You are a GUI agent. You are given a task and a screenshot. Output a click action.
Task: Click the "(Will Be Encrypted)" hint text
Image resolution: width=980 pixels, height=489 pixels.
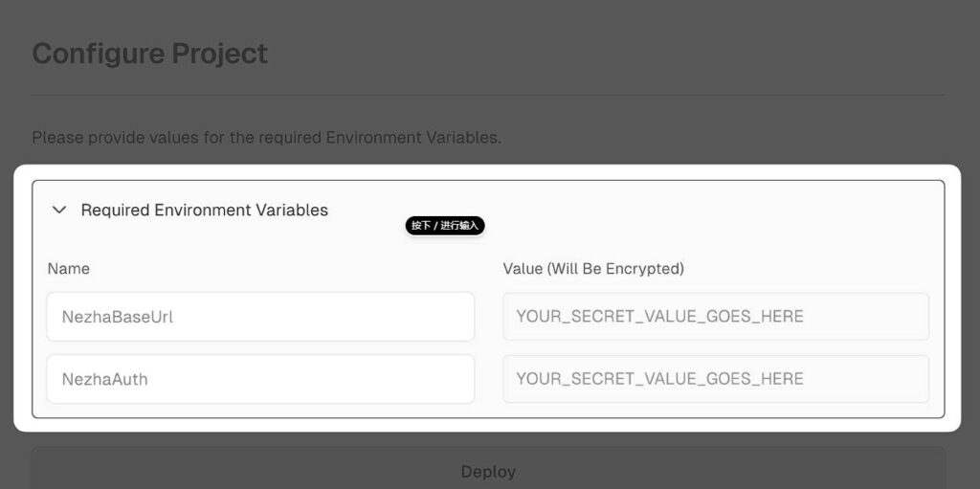click(615, 269)
